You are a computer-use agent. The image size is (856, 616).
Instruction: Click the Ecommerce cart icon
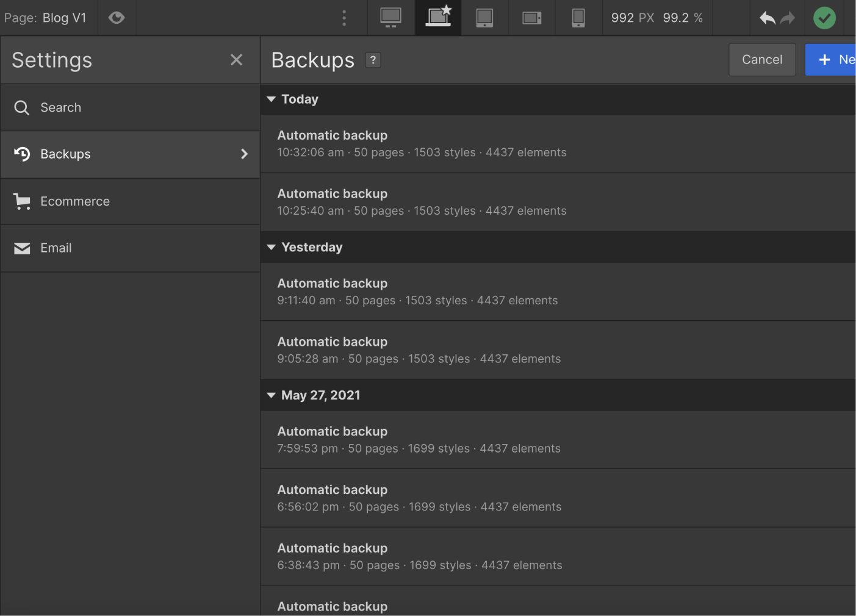click(22, 201)
